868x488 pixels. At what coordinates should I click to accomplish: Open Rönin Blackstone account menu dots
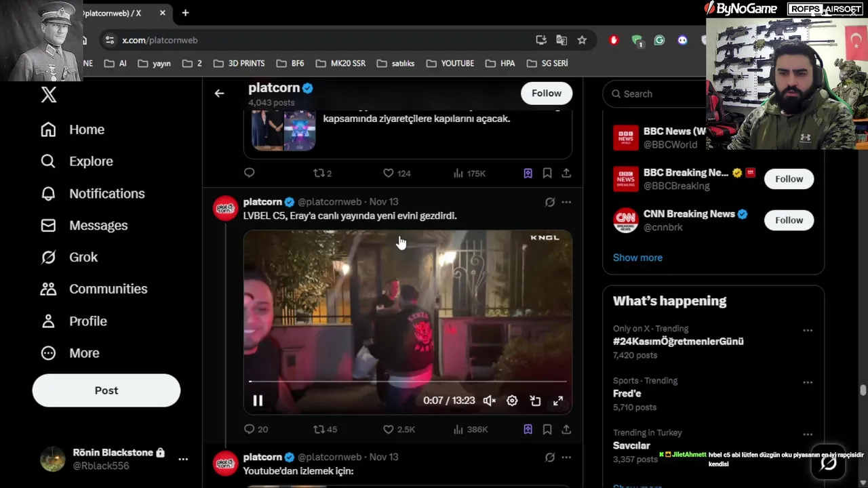pyautogui.click(x=182, y=459)
